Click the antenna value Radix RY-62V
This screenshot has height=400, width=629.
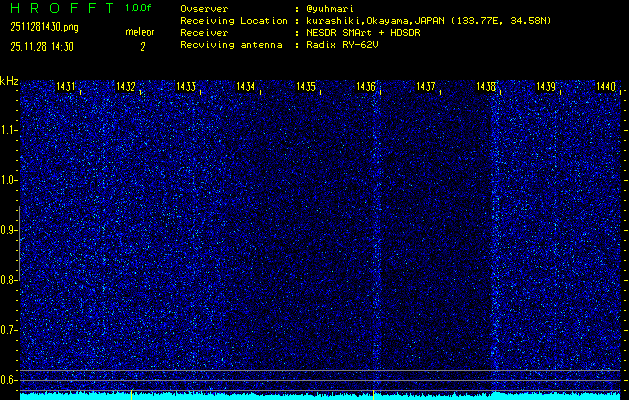point(342,45)
